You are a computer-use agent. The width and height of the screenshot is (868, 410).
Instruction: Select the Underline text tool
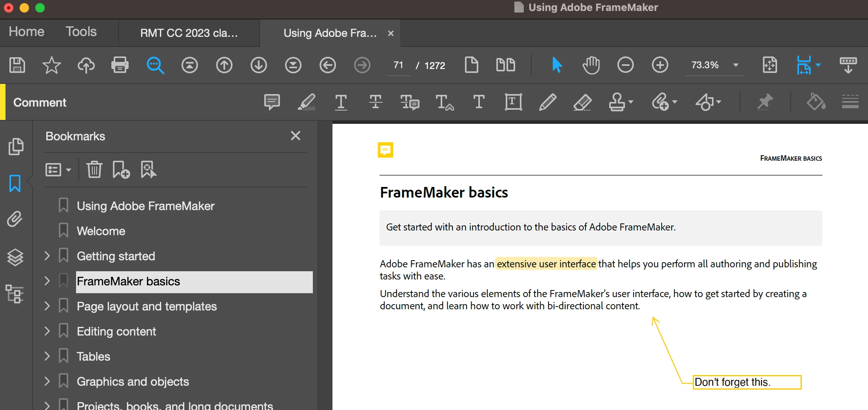pos(341,102)
